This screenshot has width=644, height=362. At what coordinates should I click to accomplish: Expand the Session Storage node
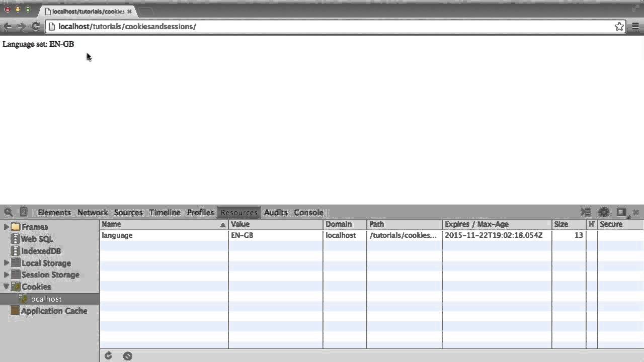click(x=6, y=275)
